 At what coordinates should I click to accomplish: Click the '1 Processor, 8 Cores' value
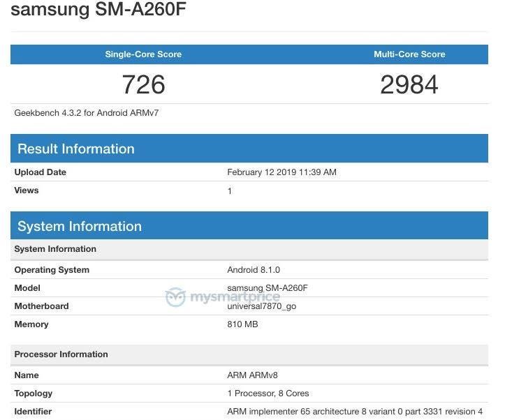[268, 393]
